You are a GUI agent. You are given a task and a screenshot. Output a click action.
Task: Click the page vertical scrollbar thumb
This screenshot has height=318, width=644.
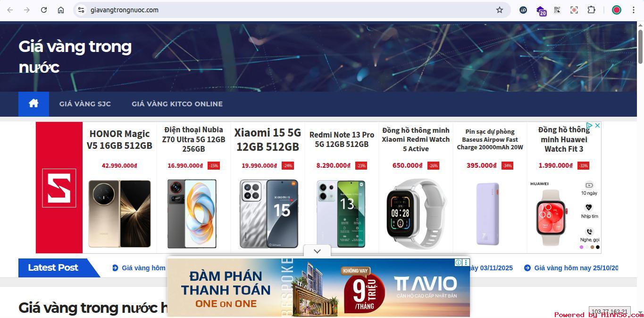tap(640, 45)
